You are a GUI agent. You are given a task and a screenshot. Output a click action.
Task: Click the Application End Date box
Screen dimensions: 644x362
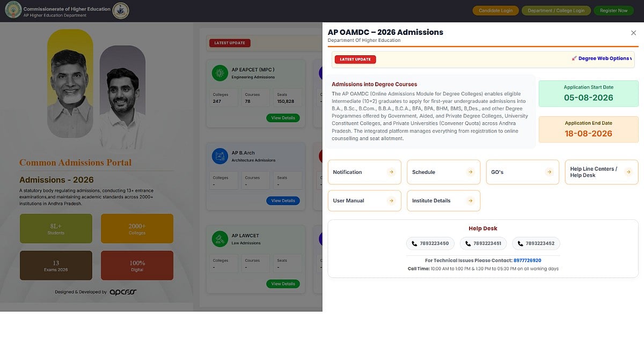click(588, 130)
